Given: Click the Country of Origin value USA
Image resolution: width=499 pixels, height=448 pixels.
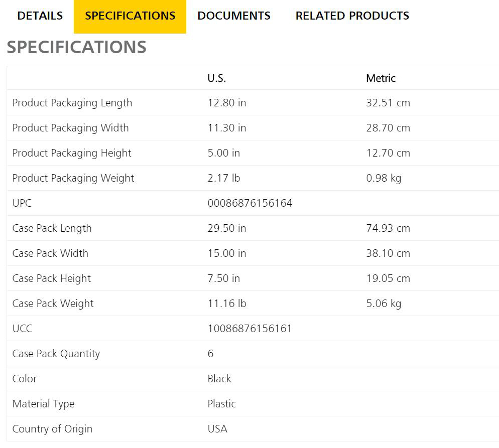Looking at the screenshot, I should click(x=217, y=429).
